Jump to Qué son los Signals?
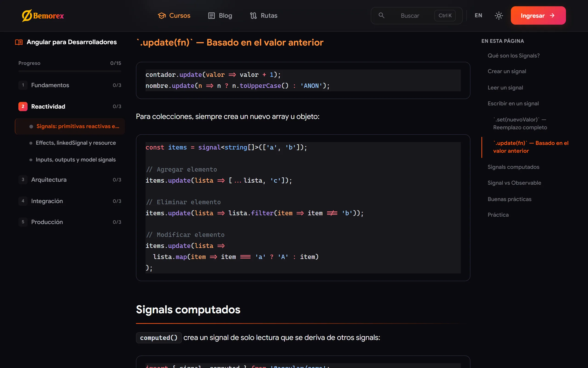Viewport: 588px width, 368px height. [x=513, y=56]
